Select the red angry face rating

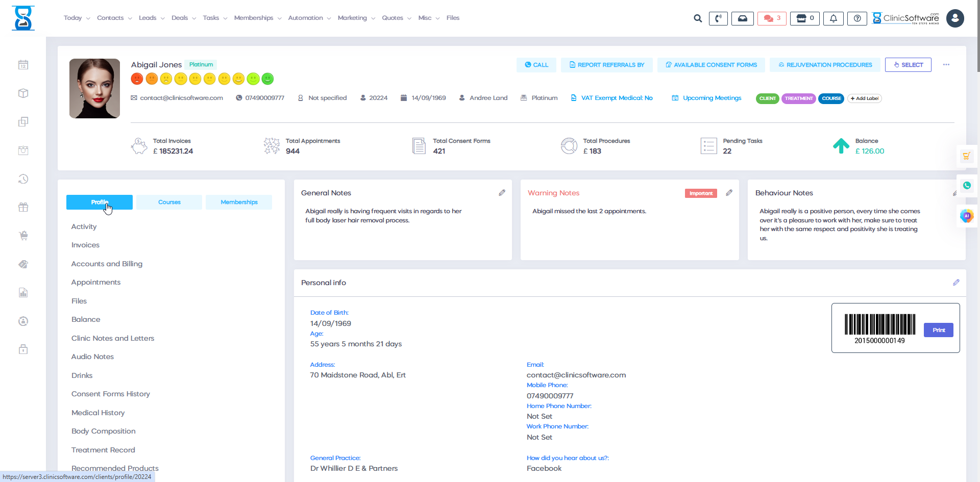(x=137, y=79)
